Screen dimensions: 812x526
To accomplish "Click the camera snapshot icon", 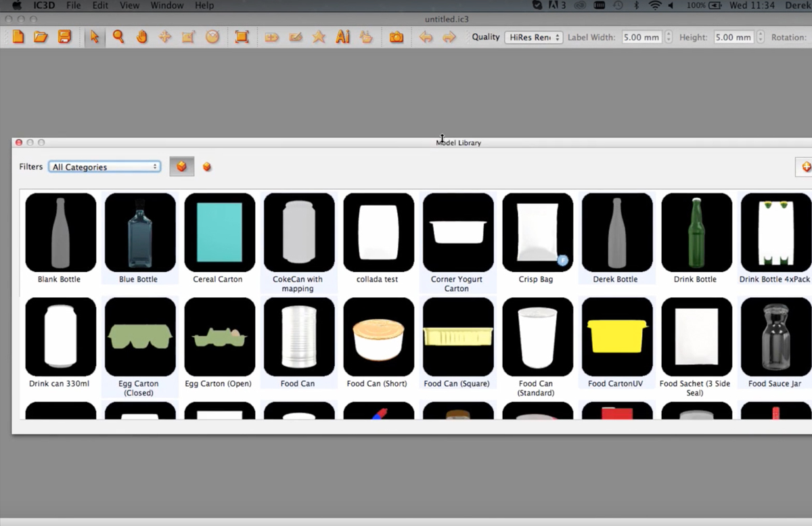I will (x=397, y=37).
